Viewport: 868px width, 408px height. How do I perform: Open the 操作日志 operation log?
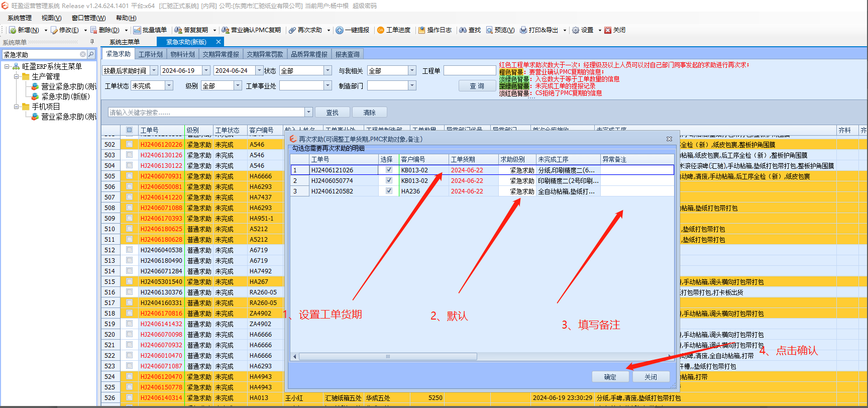tap(435, 30)
